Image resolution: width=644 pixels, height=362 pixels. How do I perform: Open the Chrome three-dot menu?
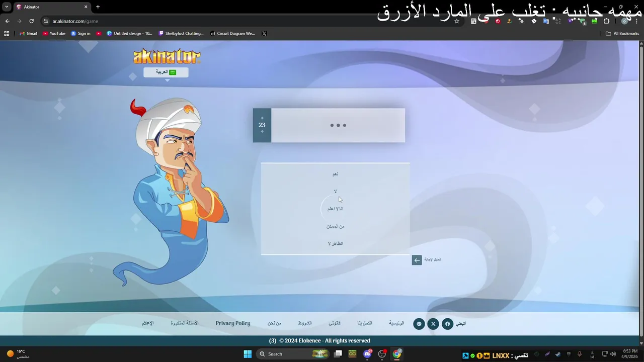636,21
